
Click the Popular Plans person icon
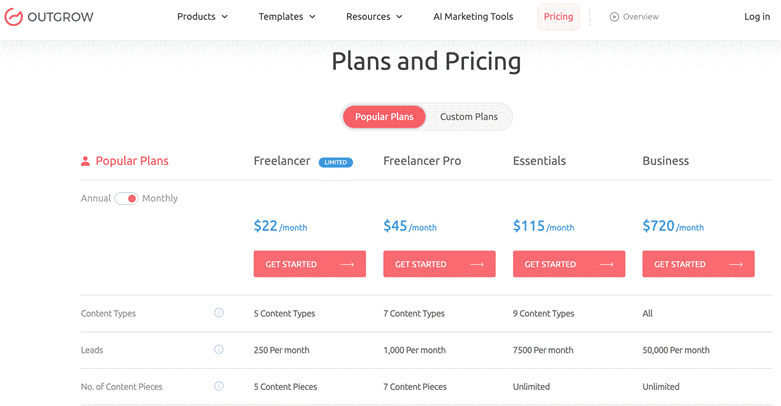[x=86, y=161]
